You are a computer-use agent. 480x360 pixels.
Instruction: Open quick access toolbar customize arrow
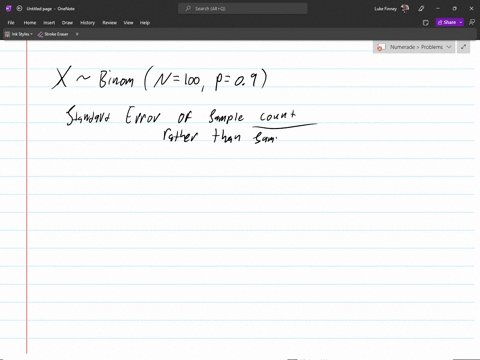pos(77,34)
